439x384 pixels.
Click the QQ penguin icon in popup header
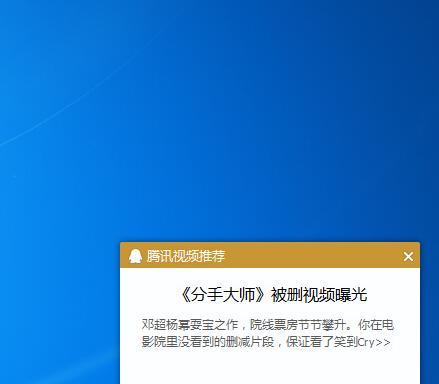tap(135, 256)
